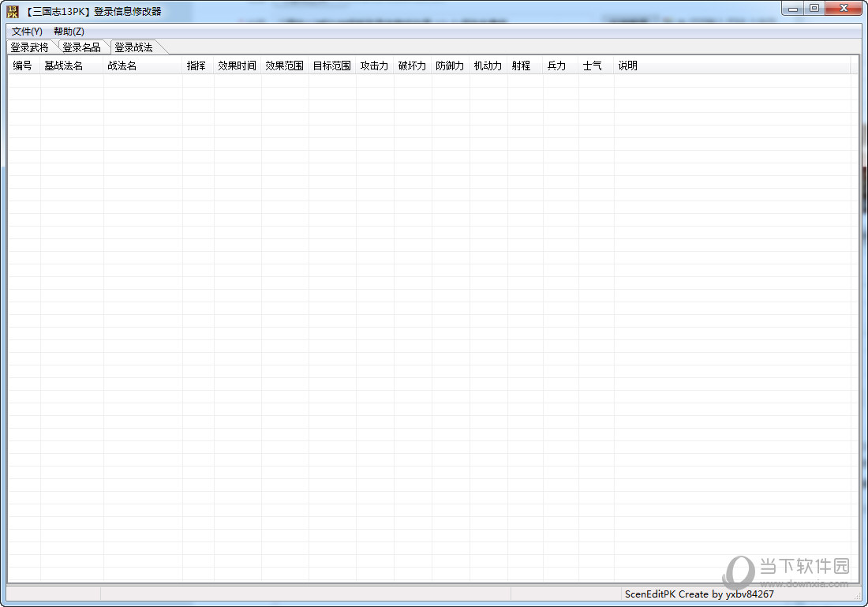
Task: Open the 帮助(Z) menu
Action: tap(69, 31)
